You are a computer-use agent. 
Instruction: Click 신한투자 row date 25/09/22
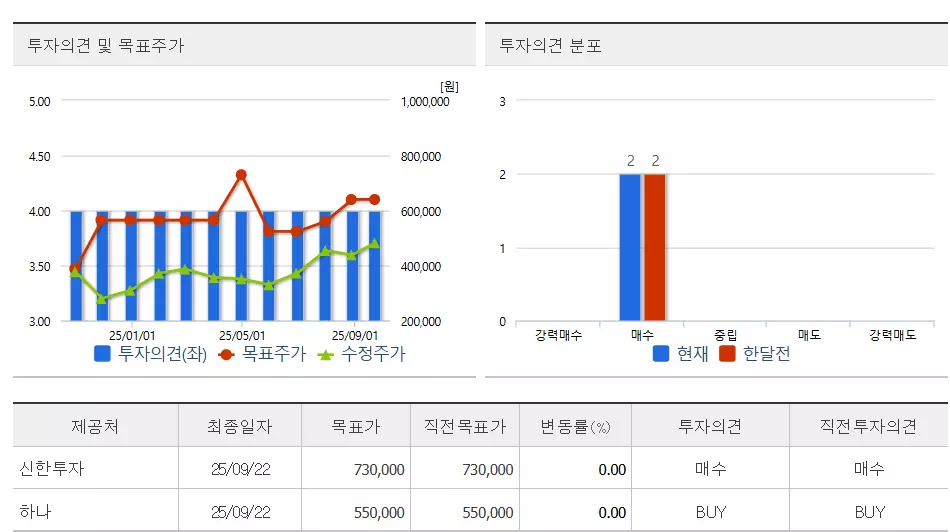point(241,469)
